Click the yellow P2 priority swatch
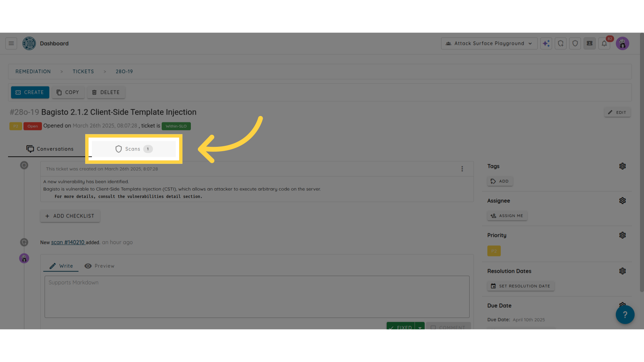This screenshot has height=362, width=644. point(494,251)
